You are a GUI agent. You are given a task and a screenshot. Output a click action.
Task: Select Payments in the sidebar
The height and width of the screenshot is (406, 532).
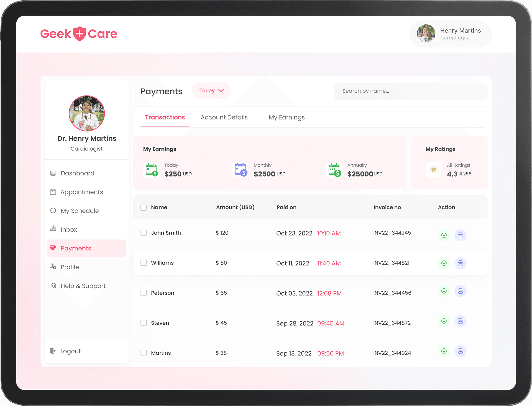point(86,248)
